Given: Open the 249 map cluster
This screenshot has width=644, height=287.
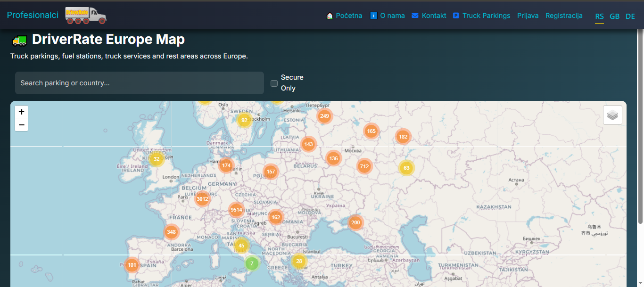Looking at the screenshot, I should 324,116.
